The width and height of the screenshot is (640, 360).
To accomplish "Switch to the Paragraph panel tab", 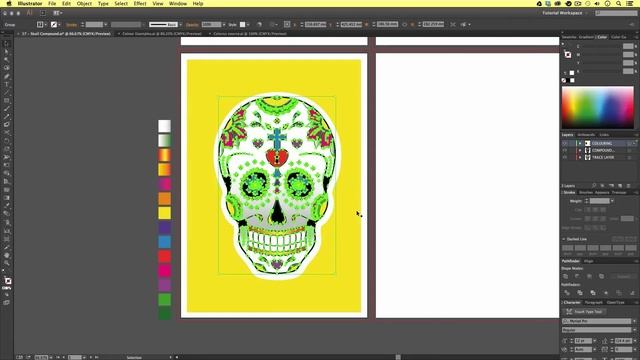I will click(593, 302).
